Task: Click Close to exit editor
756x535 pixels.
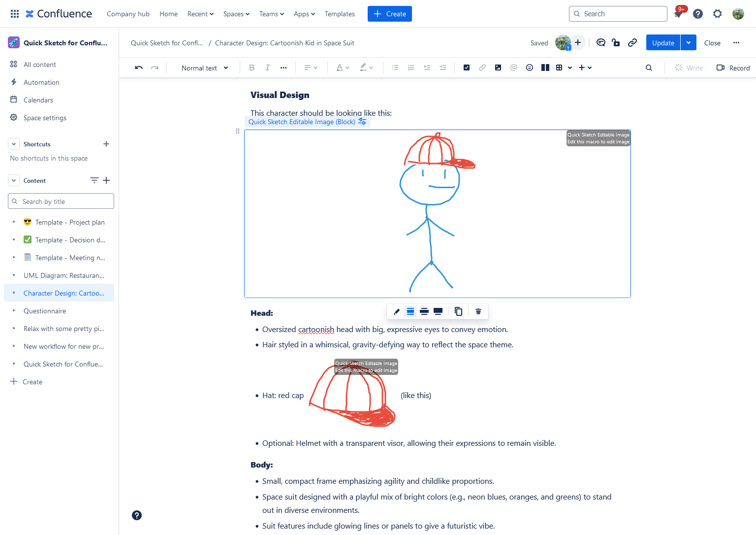Action: [712, 43]
